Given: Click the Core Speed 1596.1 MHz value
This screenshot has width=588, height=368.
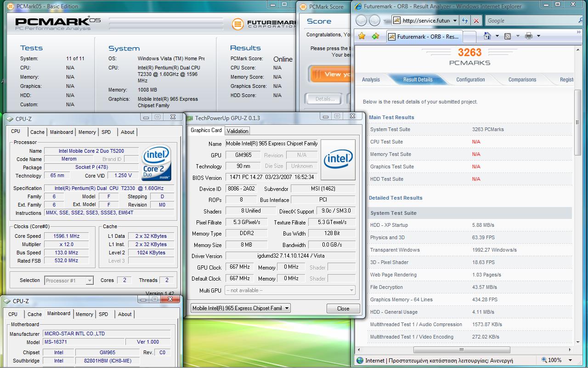Looking at the screenshot, I should pos(67,236).
